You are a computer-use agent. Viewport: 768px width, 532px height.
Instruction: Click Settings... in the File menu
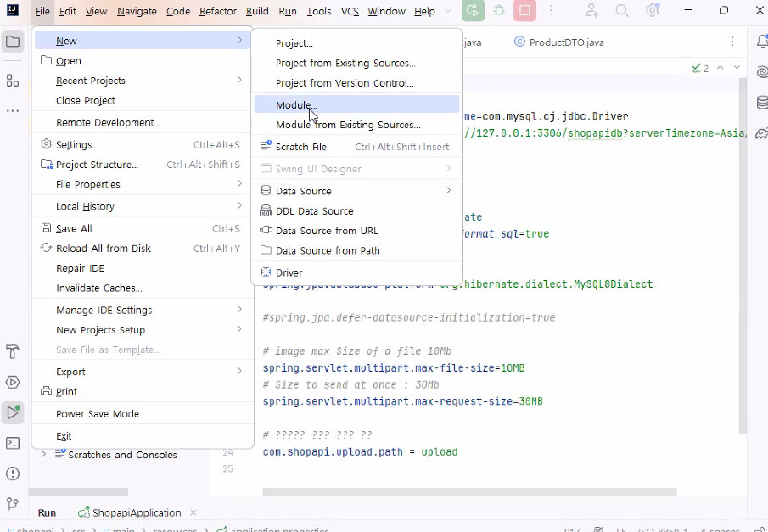pos(143,144)
